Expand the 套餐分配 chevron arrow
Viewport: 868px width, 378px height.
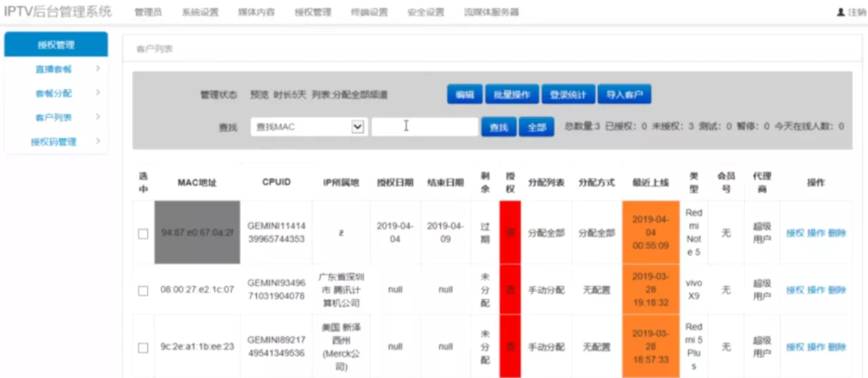click(x=97, y=93)
